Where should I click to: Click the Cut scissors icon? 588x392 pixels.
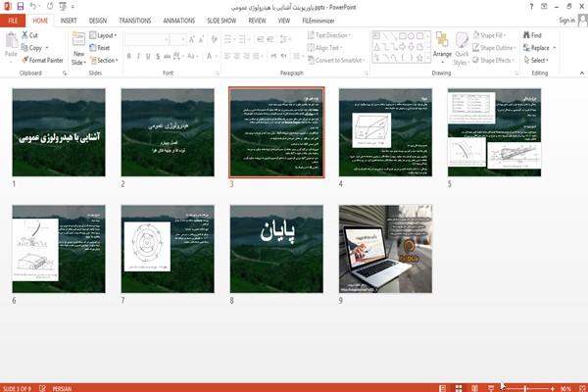point(24,35)
